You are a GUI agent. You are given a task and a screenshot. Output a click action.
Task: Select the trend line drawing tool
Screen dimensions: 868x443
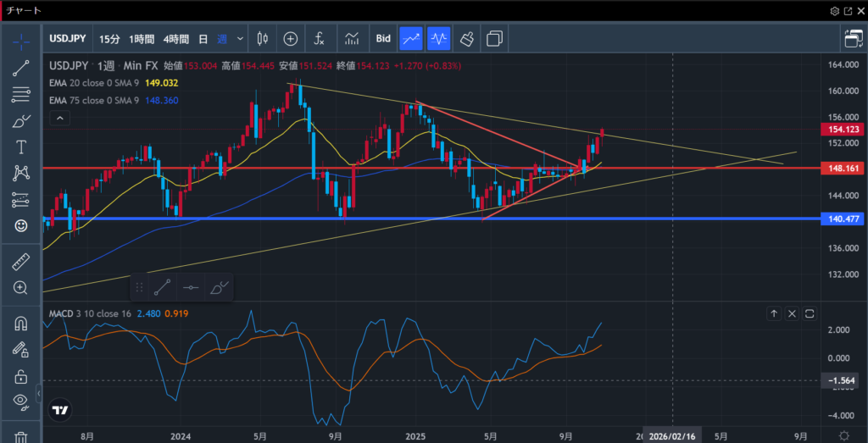click(x=21, y=69)
